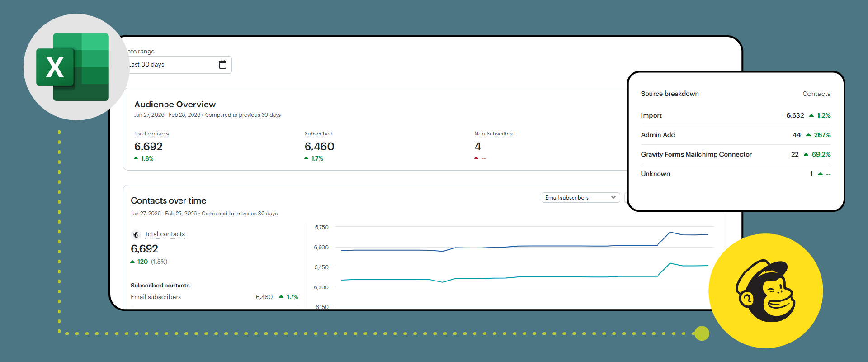Click the Email subscribers row label
Image resolution: width=868 pixels, height=362 pixels.
tap(156, 297)
